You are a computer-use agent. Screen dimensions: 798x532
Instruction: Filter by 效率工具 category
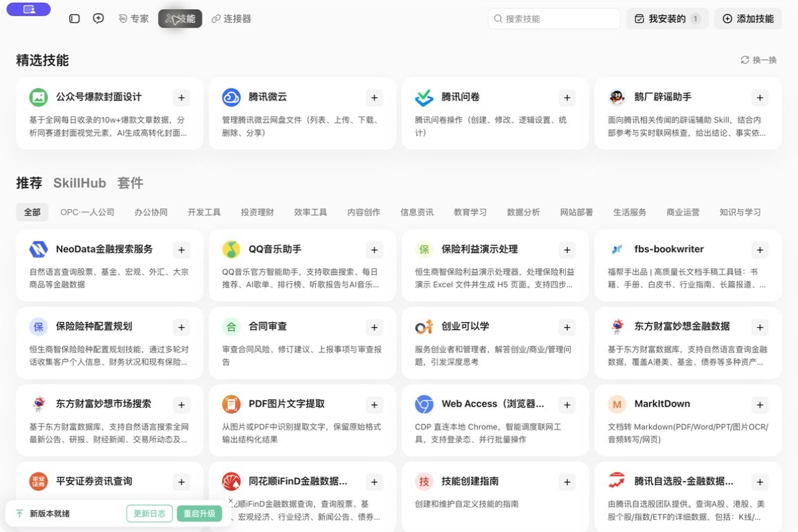tap(310, 212)
